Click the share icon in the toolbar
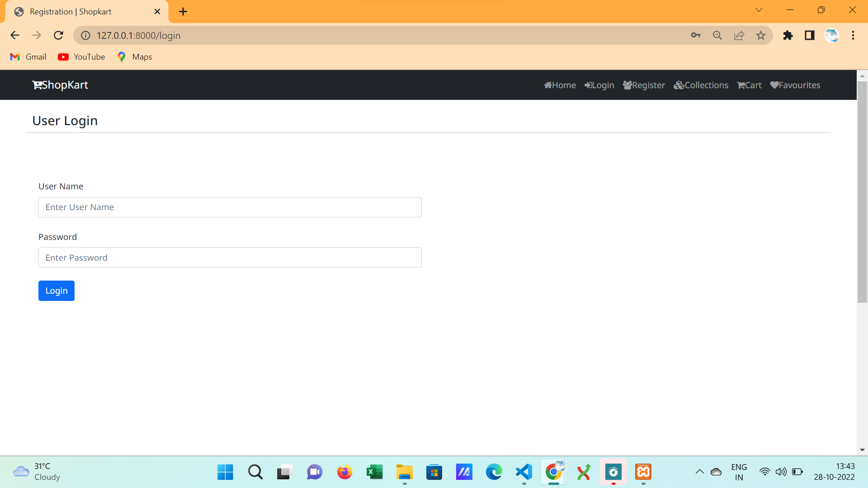Screen dimensions: 868x488 739,35
